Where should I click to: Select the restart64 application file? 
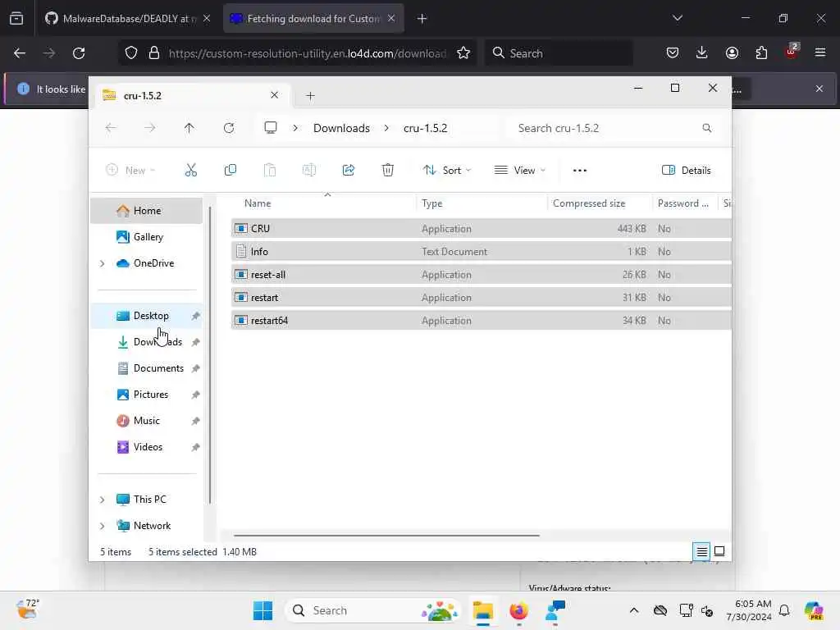481,321
